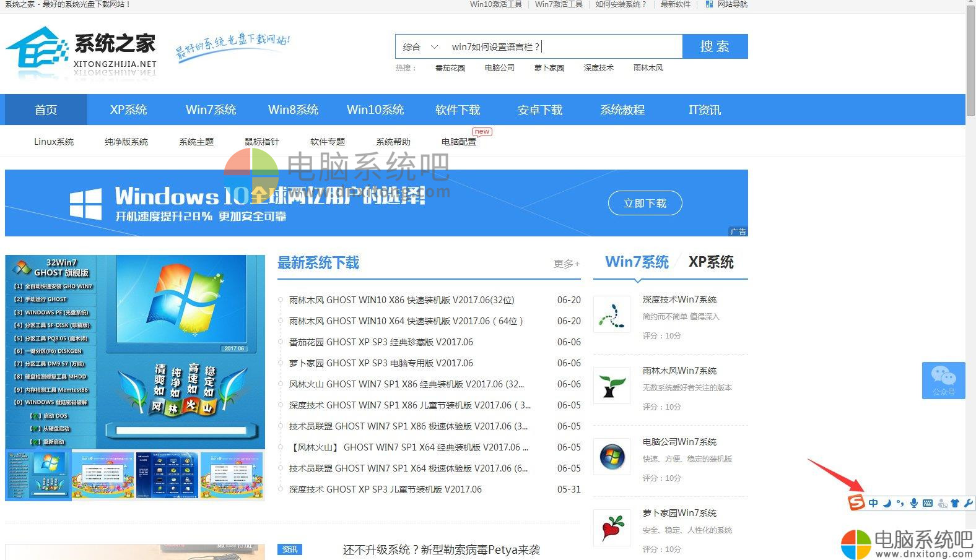
Task: Open the 安卓下载 navigation tab
Action: [540, 110]
